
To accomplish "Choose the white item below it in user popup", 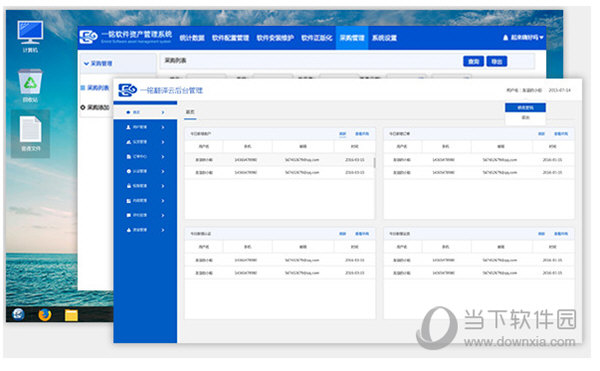I will tap(525, 118).
